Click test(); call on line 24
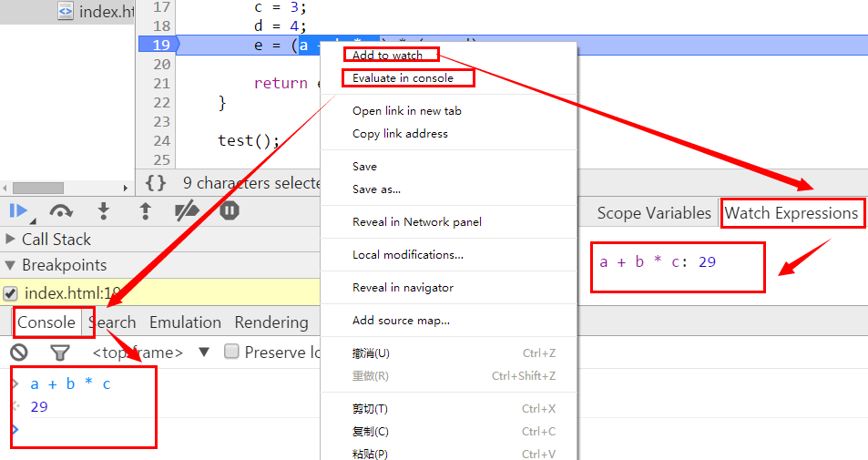This screenshot has height=460, width=868. 249,140
